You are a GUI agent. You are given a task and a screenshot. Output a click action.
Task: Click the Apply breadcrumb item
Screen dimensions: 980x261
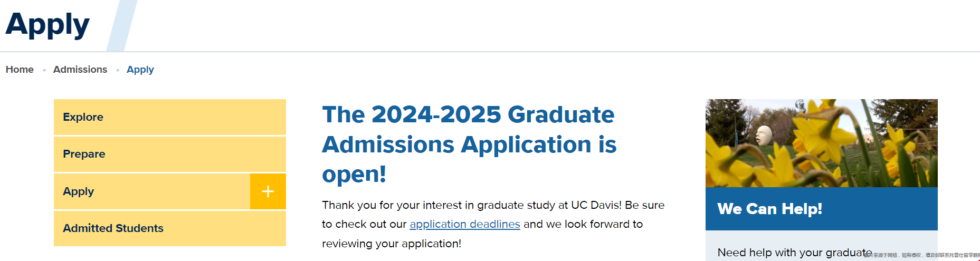tap(140, 70)
